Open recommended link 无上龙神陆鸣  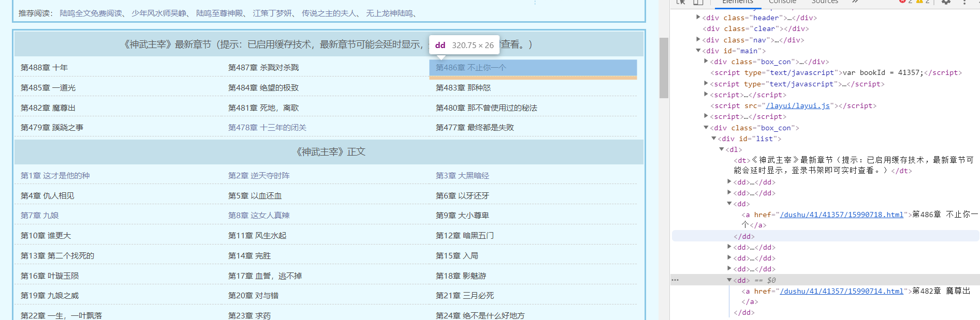point(389,13)
